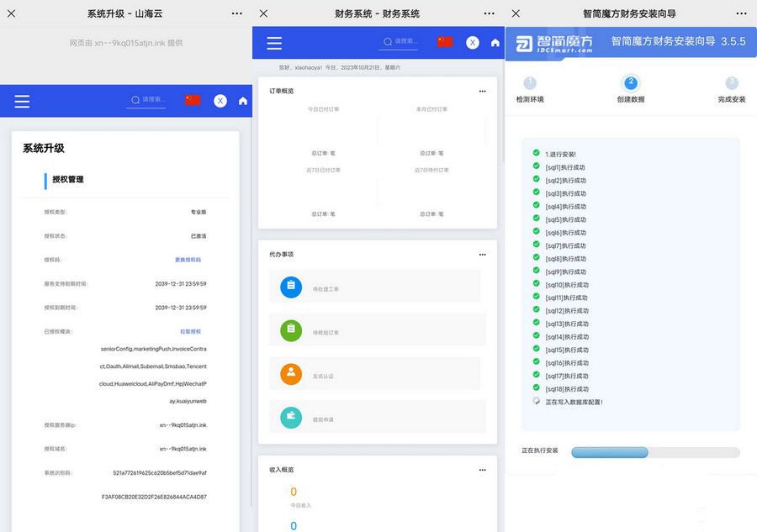Open the blue 待处理工单 pending tickets icon
The width and height of the screenshot is (757, 532).
(290, 287)
